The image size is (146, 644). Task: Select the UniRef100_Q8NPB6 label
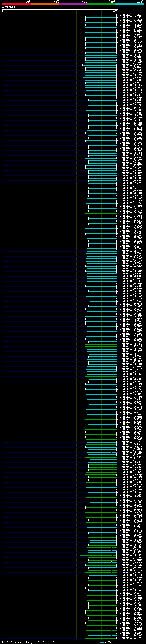[131, 379]
